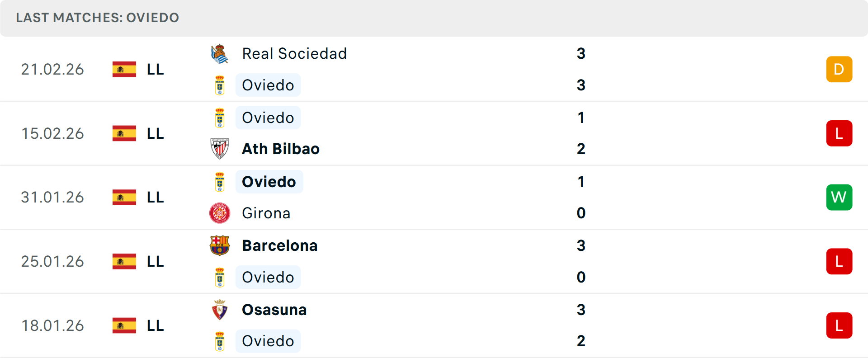Click the Spain flag beside 25.01.26
Screen dimensions: 868x358
click(x=124, y=261)
